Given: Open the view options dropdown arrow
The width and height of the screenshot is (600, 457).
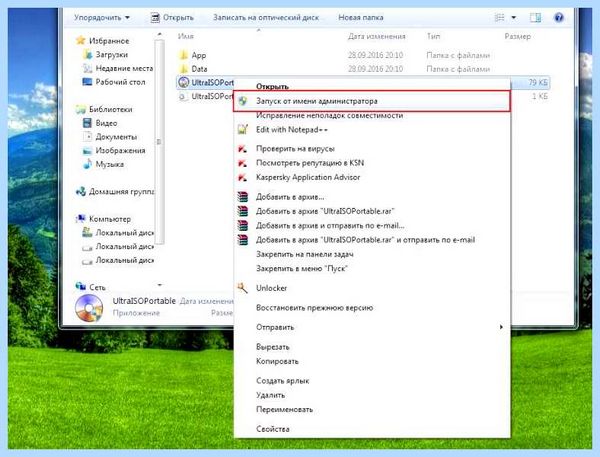Looking at the screenshot, I should [x=514, y=17].
